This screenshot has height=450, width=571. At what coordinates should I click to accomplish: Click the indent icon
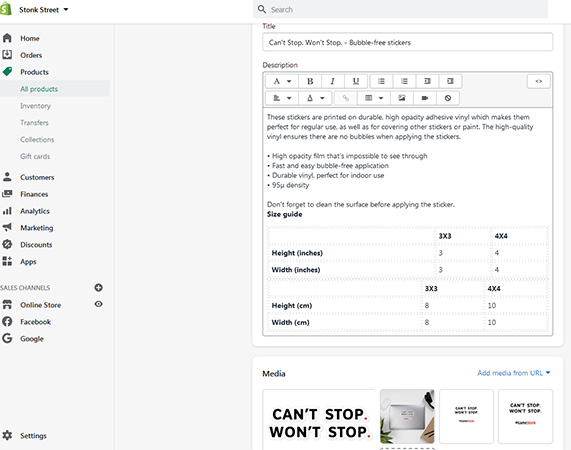tap(450, 81)
